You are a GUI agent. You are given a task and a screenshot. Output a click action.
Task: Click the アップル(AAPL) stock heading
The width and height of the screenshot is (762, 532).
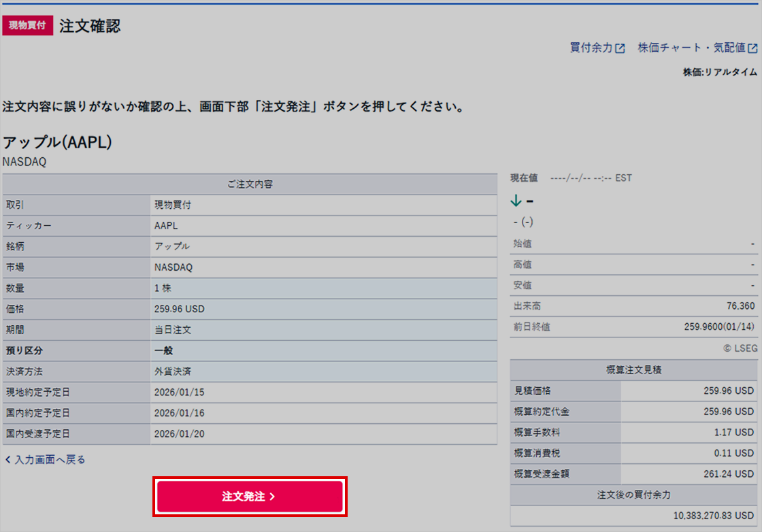click(57, 142)
